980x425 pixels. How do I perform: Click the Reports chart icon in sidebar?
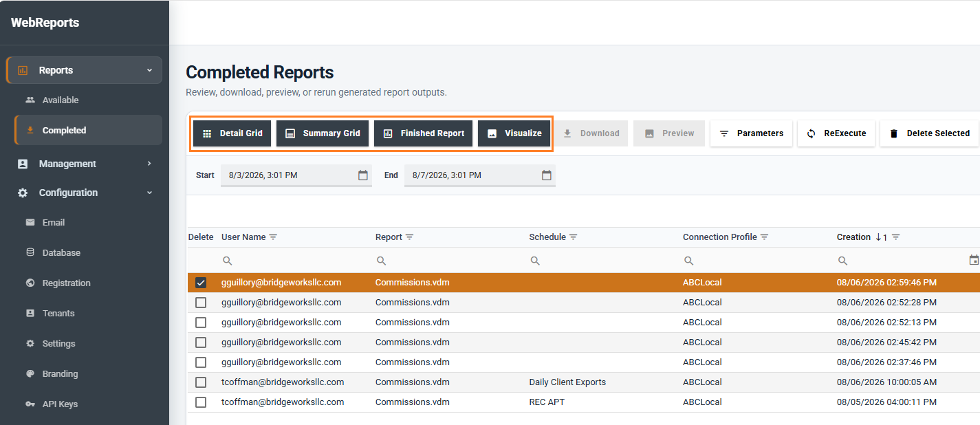[x=23, y=70]
